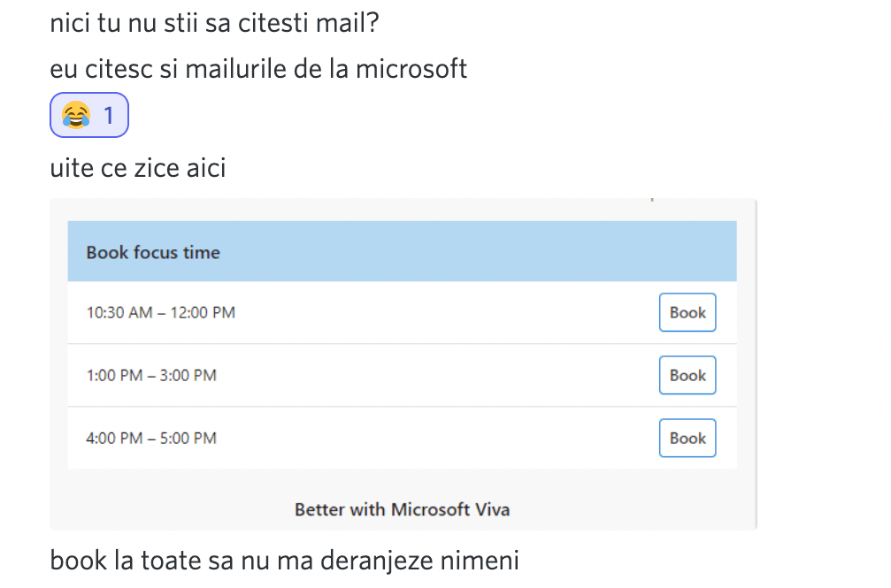Select the '1:00 PM – 3:00 PM' time text

point(151,376)
